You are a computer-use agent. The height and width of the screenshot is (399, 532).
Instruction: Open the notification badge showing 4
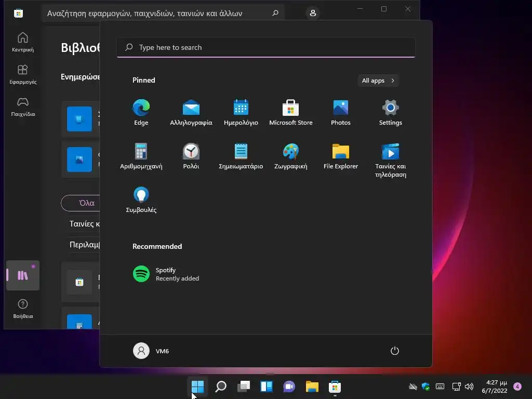[517, 387]
